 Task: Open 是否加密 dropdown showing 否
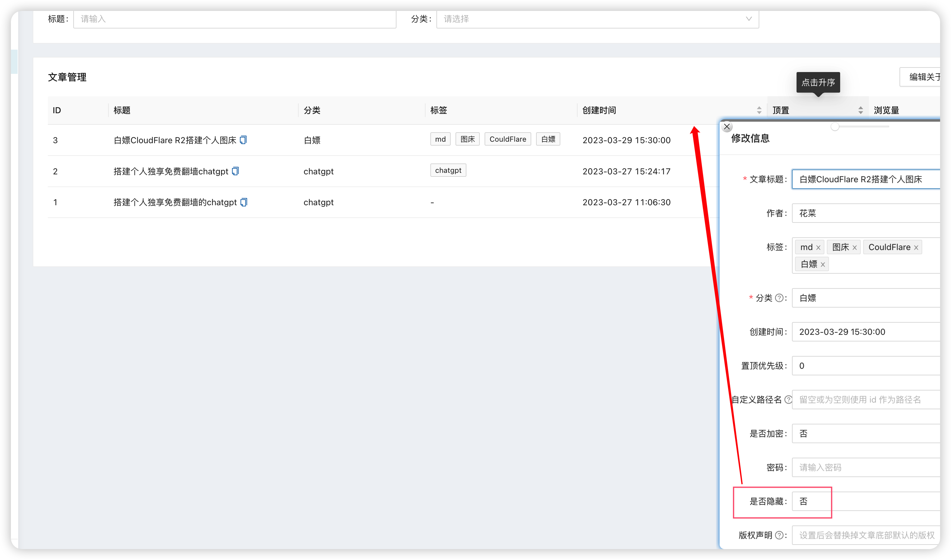(x=865, y=433)
